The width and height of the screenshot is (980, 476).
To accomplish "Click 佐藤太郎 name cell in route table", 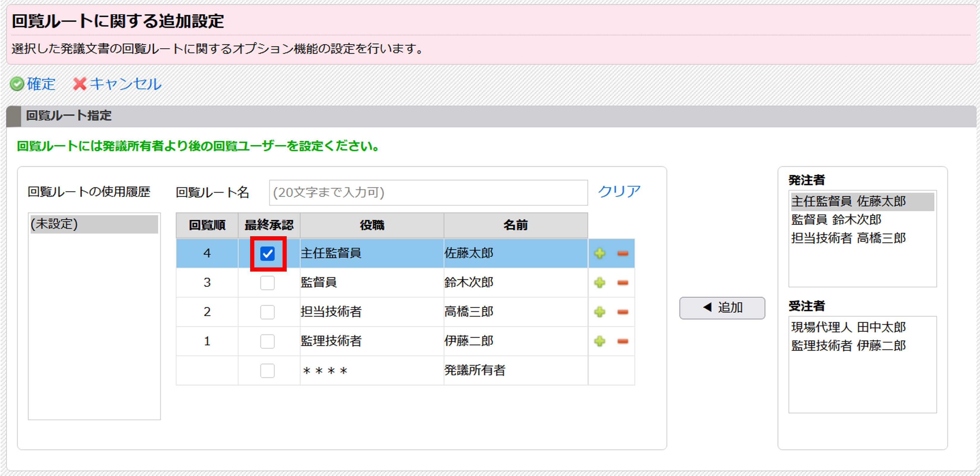I will tap(515, 253).
